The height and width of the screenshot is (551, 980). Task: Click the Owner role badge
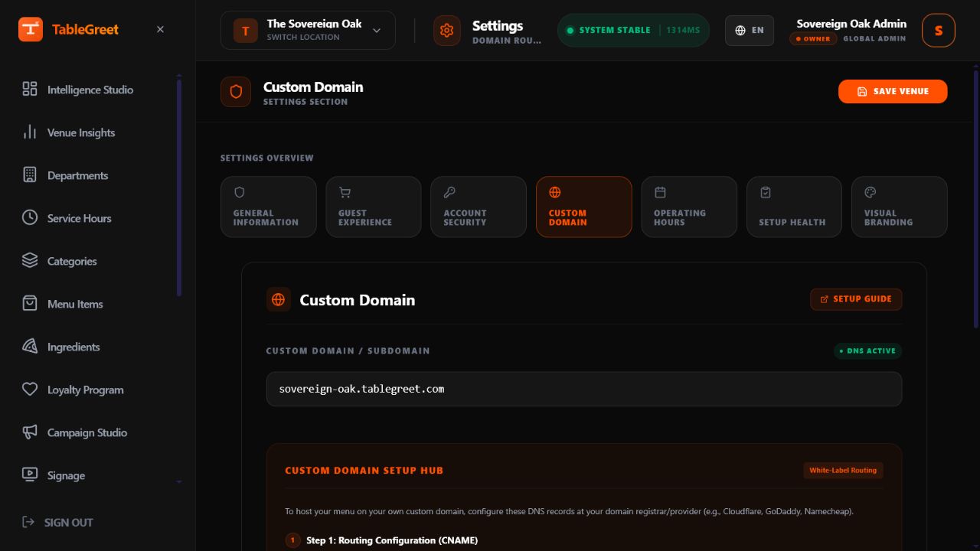(813, 38)
